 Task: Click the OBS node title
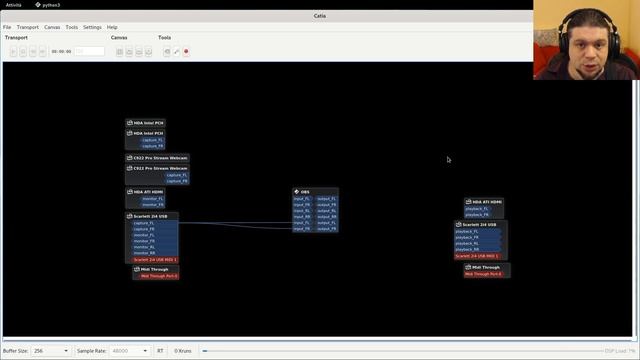(305, 192)
